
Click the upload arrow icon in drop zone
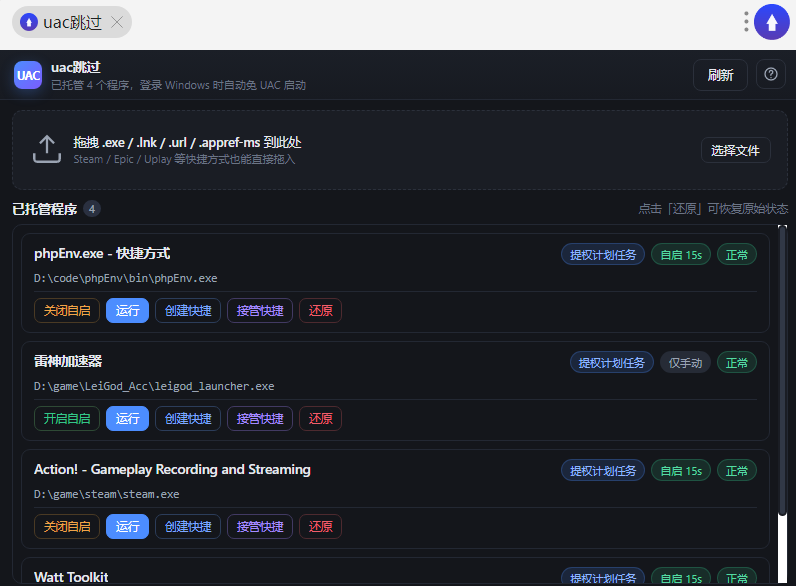click(47, 149)
